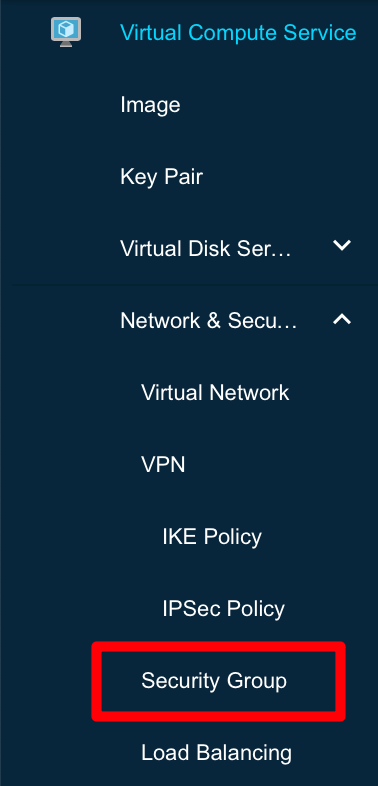This screenshot has width=378, height=786.
Task: Select the VPN item
Action: coord(163,465)
